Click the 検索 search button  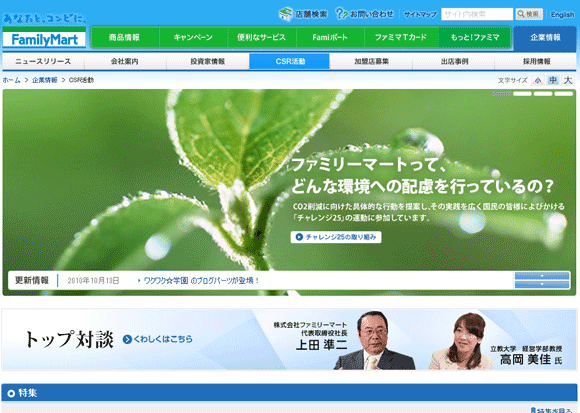click(x=529, y=14)
